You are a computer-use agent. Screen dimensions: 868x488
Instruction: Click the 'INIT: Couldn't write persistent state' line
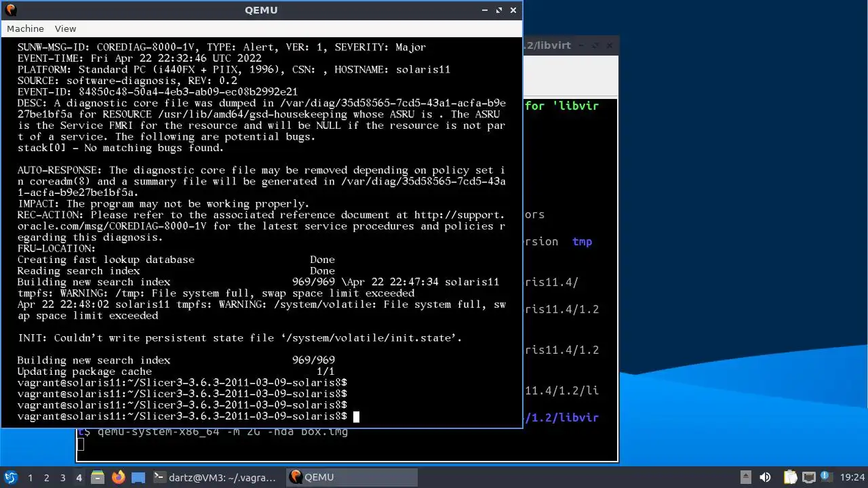[239, 338]
